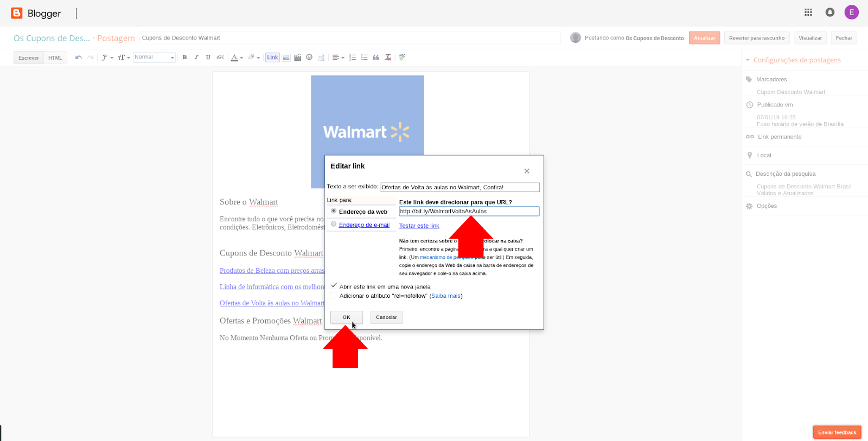Run the spell check
Viewport: 868px width, 441px height.
(402, 57)
